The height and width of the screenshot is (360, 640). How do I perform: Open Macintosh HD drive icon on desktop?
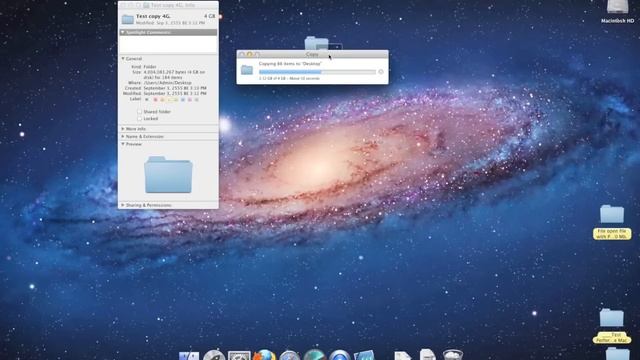(x=617, y=7)
